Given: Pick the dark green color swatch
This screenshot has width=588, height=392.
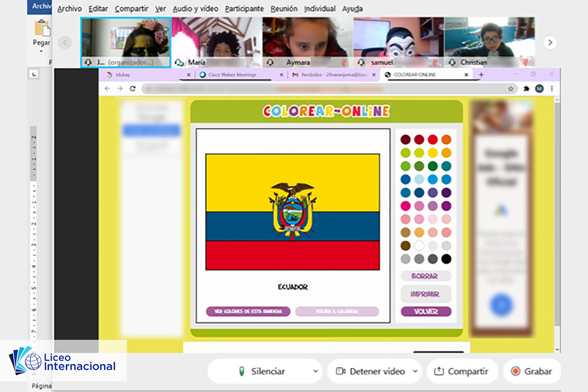Looking at the screenshot, I should [x=433, y=166].
